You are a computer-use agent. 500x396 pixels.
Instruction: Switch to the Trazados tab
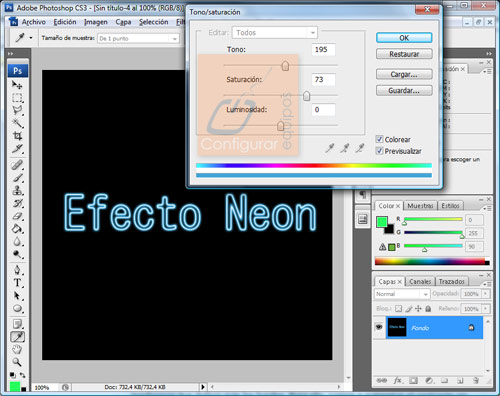tap(452, 282)
